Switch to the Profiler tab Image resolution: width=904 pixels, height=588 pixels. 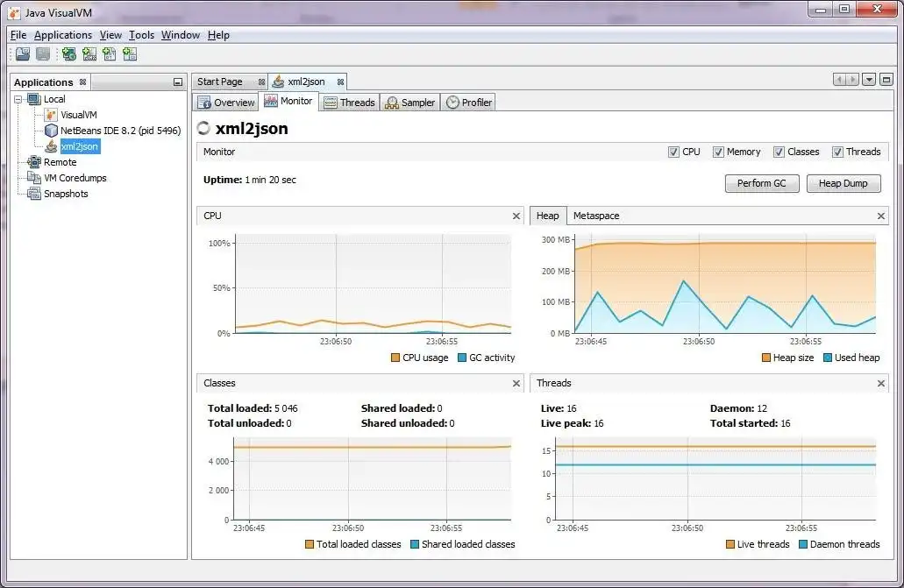tap(469, 103)
